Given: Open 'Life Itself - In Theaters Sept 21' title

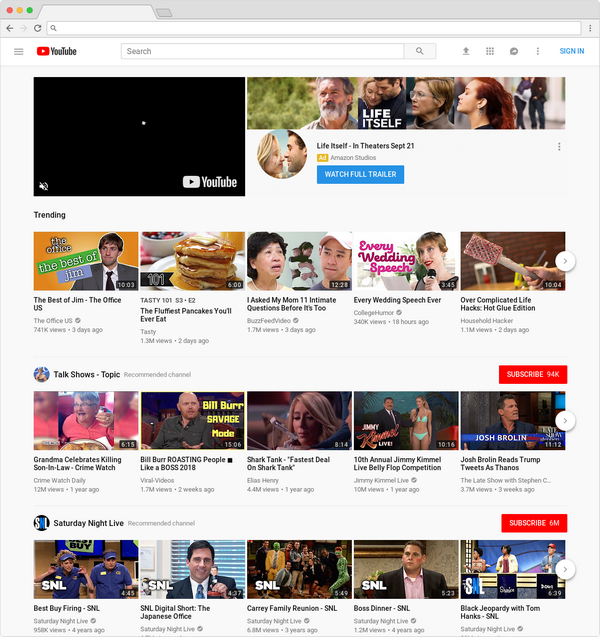Looking at the screenshot, I should point(365,146).
